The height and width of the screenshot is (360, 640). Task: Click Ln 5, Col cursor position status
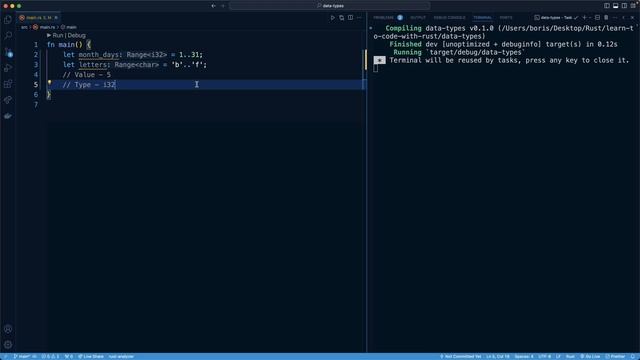coord(498,356)
